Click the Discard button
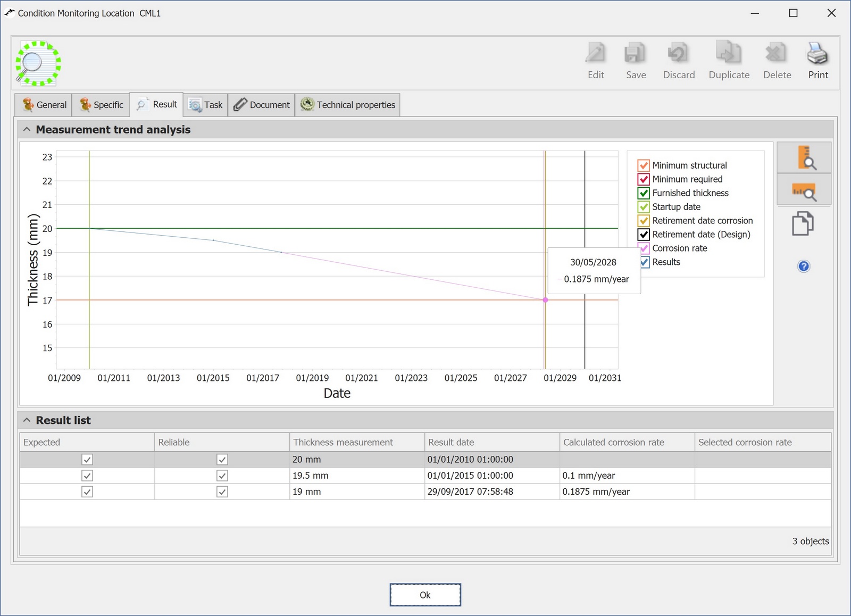 point(679,61)
